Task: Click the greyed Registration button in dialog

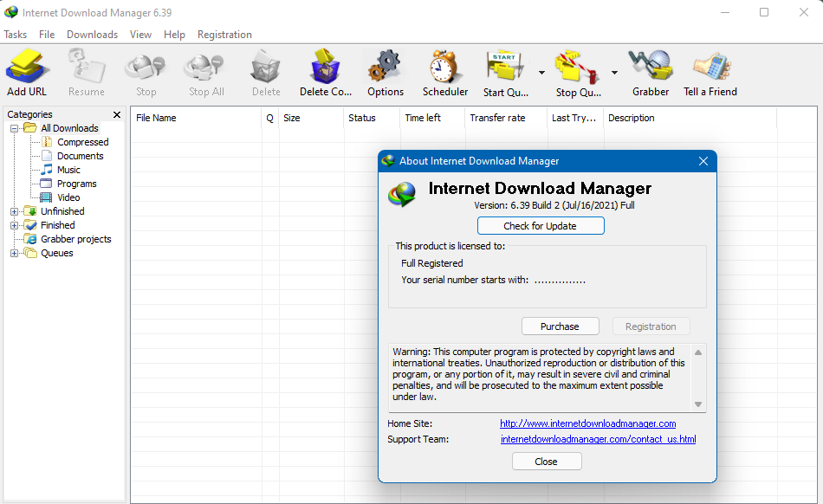Action: click(651, 326)
